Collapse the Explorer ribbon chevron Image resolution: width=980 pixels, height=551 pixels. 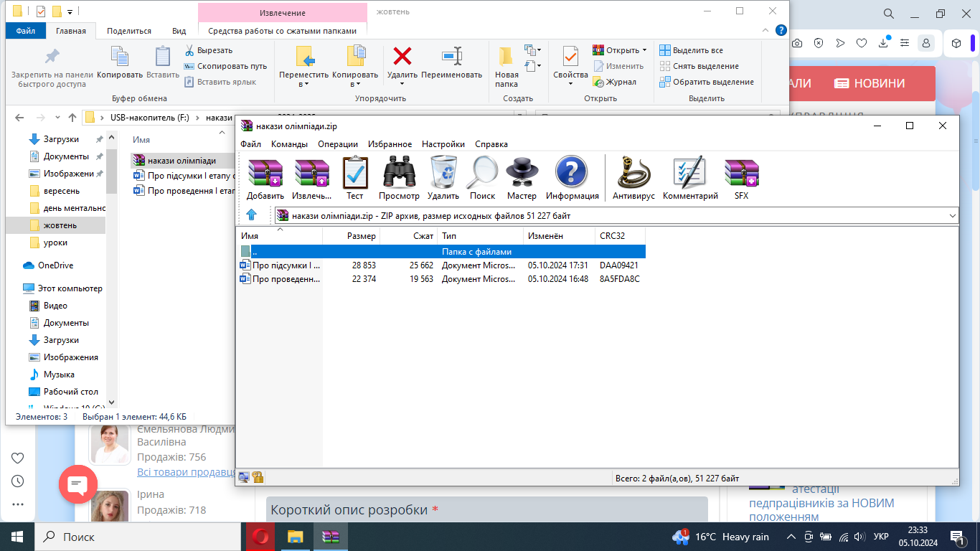click(766, 31)
